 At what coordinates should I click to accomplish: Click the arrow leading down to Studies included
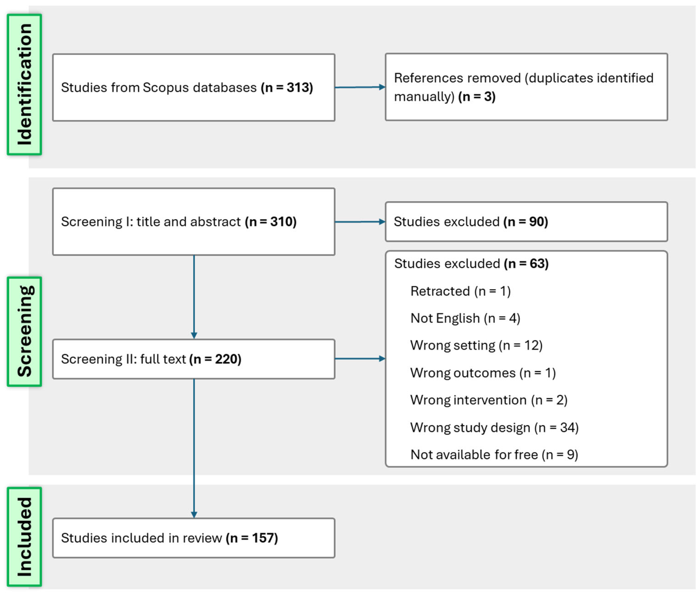[x=194, y=449]
